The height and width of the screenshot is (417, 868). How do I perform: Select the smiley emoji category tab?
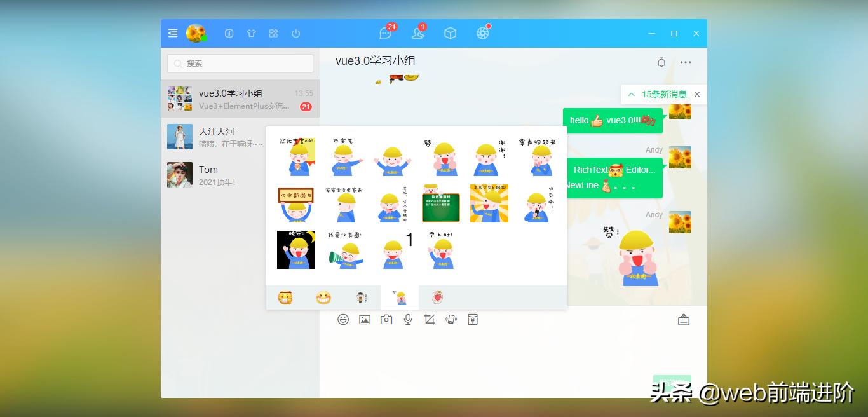point(323,297)
